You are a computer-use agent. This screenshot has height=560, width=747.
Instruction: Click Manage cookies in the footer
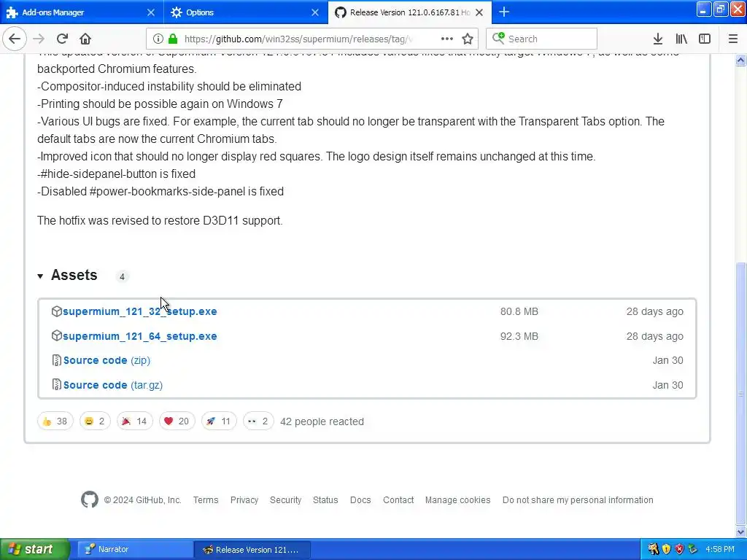tap(458, 500)
